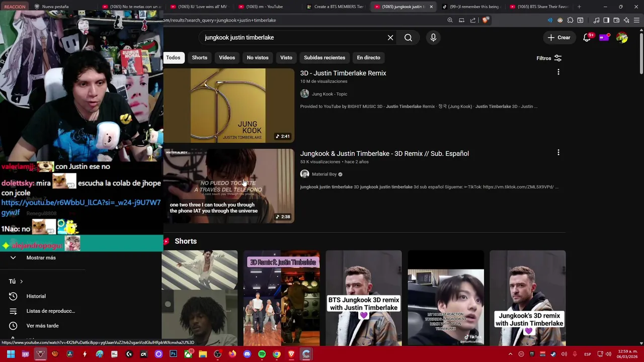Click the browser zoom magnifier icon
The width and height of the screenshot is (644, 362).
pyautogui.click(x=450, y=20)
